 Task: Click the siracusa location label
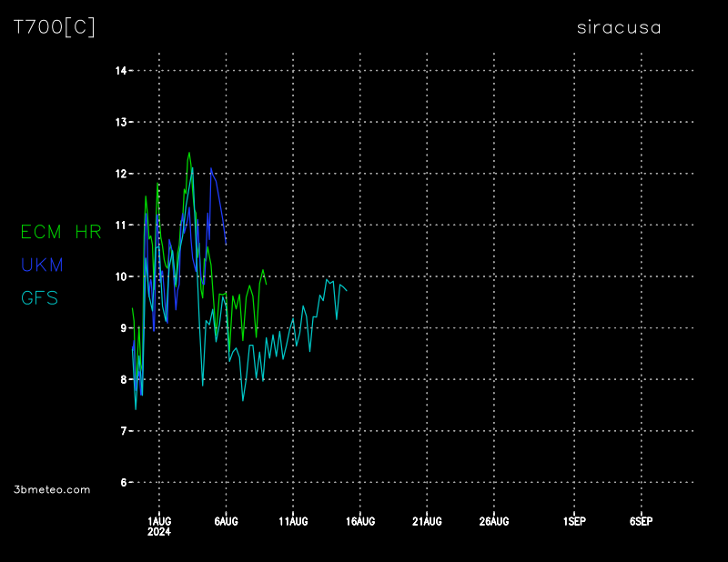[619, 27]
